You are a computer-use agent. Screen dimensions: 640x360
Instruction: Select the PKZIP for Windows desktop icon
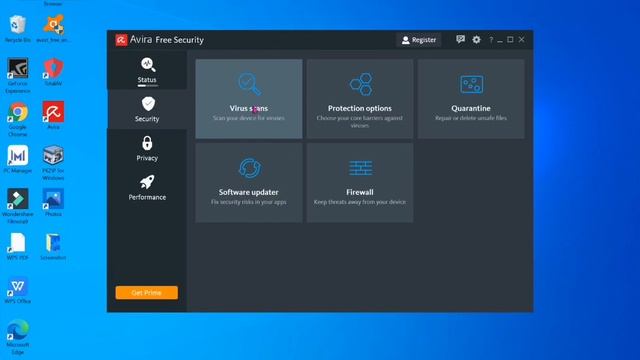(53, 163)
